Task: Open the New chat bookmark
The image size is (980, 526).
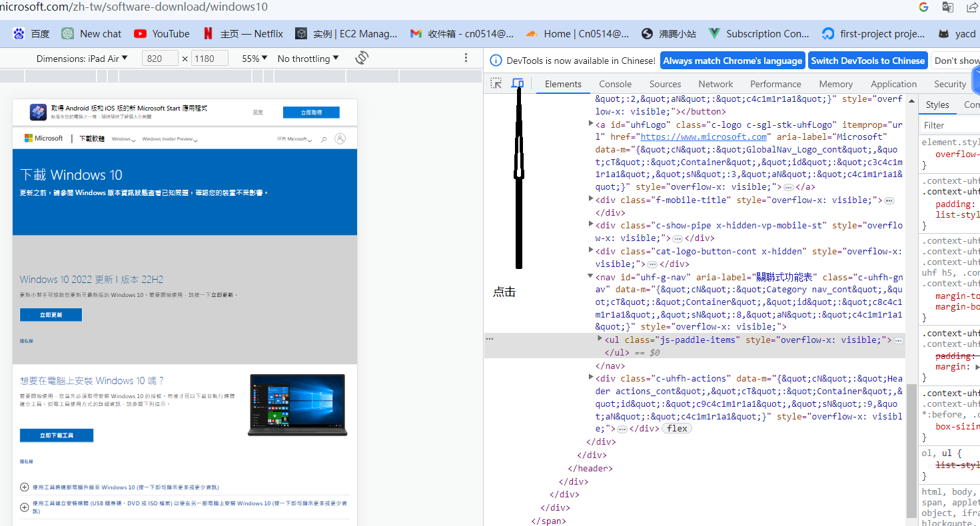Action: tap(92, 33)
